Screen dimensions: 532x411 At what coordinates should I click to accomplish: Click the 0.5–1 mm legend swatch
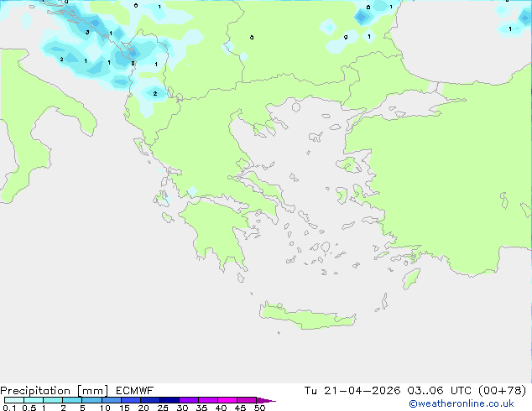(34, 400)
